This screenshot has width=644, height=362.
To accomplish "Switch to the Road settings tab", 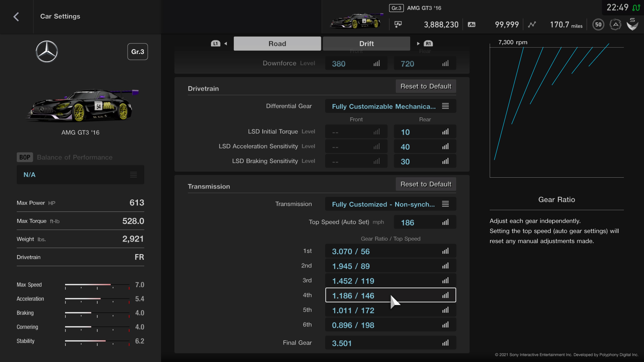I will [x=277, y=43].
